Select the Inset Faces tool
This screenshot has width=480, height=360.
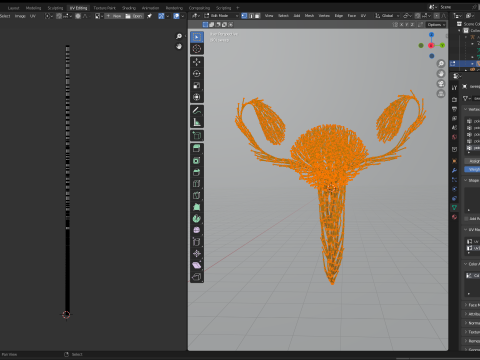pos(197,160)
